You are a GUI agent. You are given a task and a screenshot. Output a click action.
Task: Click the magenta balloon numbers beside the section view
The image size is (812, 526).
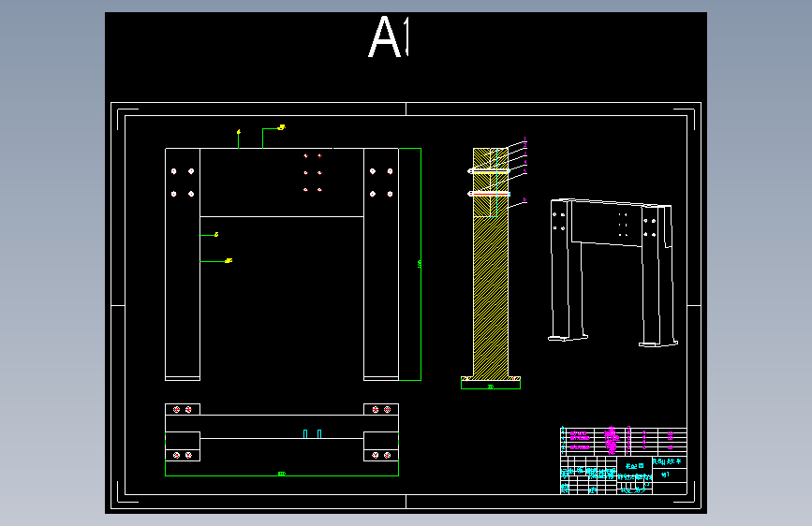click(x=524, y=168)
